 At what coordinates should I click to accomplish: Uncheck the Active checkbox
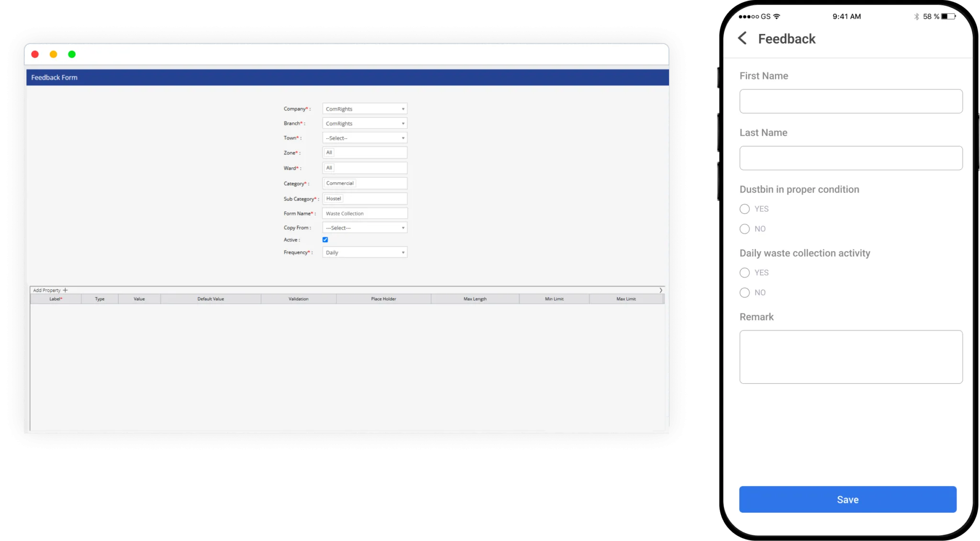tap(325, 240)
